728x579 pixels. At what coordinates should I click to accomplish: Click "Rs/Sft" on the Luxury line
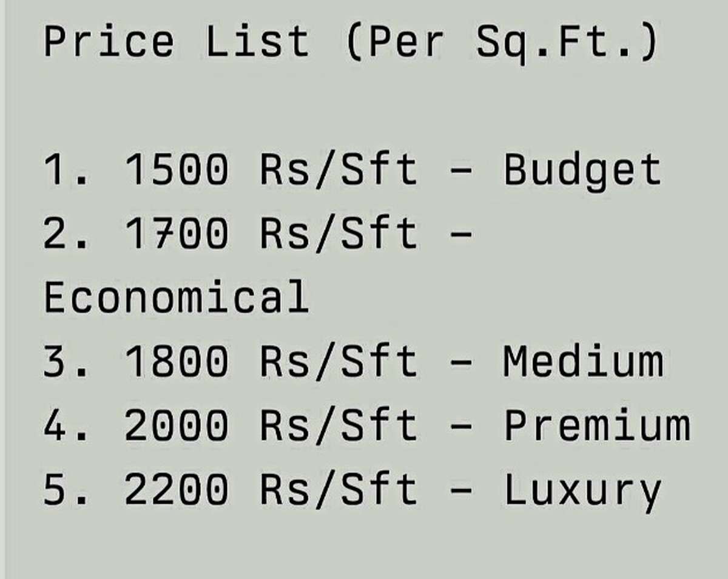pos(339,489)
